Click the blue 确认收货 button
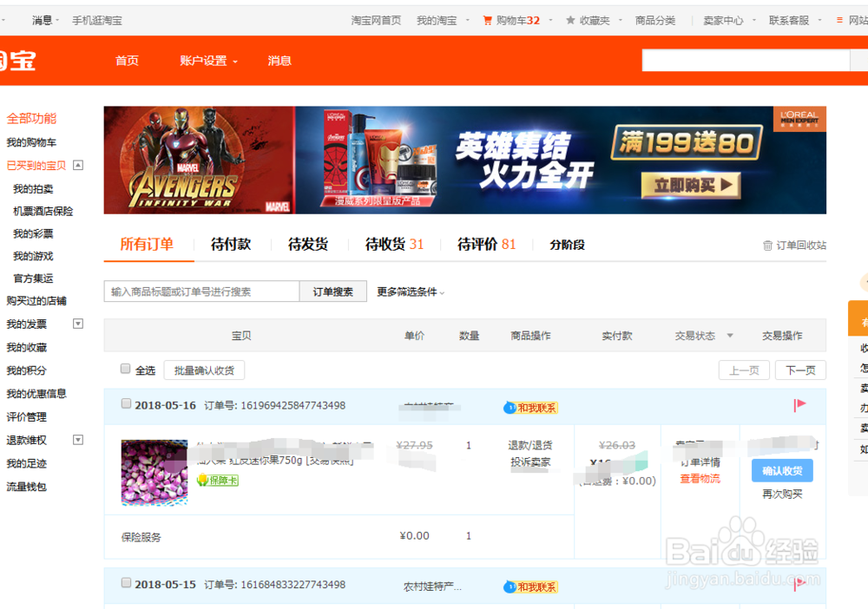This screenshot has width=868, height=609. (x=782, y=471)
